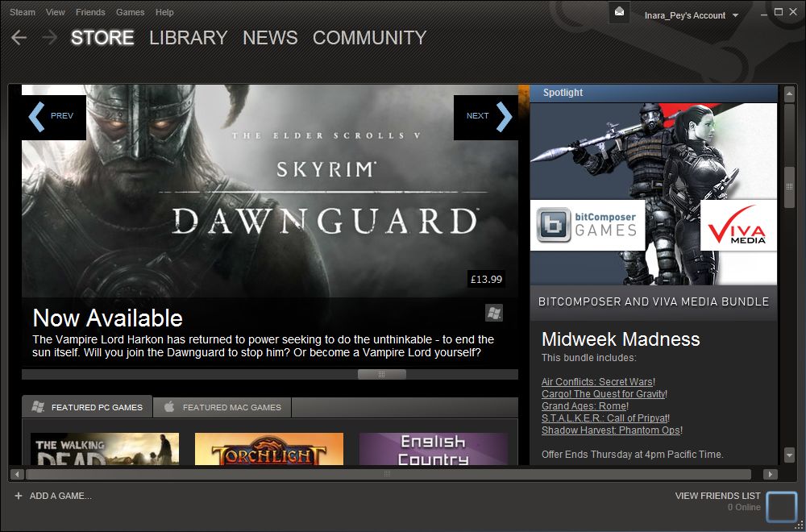
Task: Open the inbox envelope notification icon
Action: [619, 13]
